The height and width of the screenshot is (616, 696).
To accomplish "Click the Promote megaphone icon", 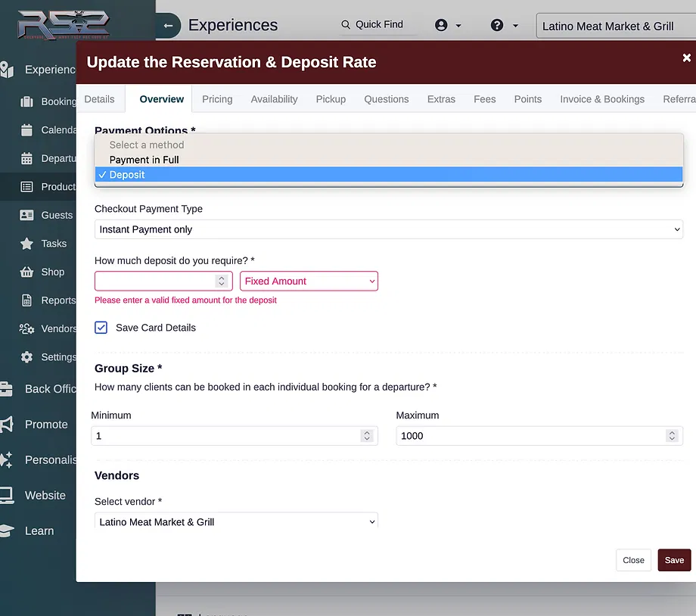I will pos(7,425).
